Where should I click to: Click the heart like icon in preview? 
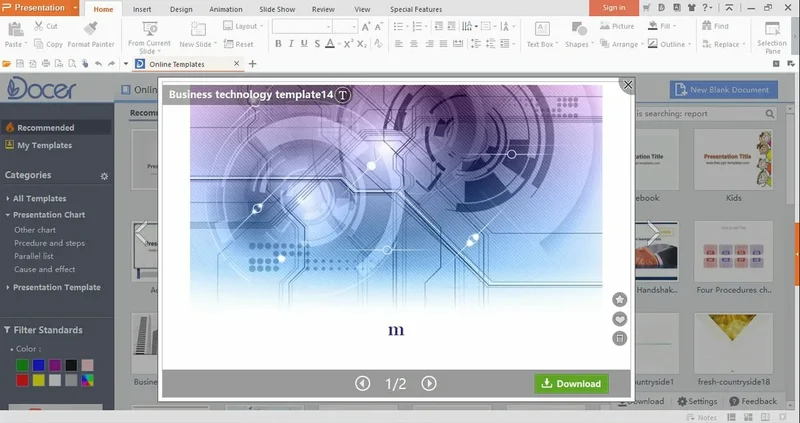619,319
